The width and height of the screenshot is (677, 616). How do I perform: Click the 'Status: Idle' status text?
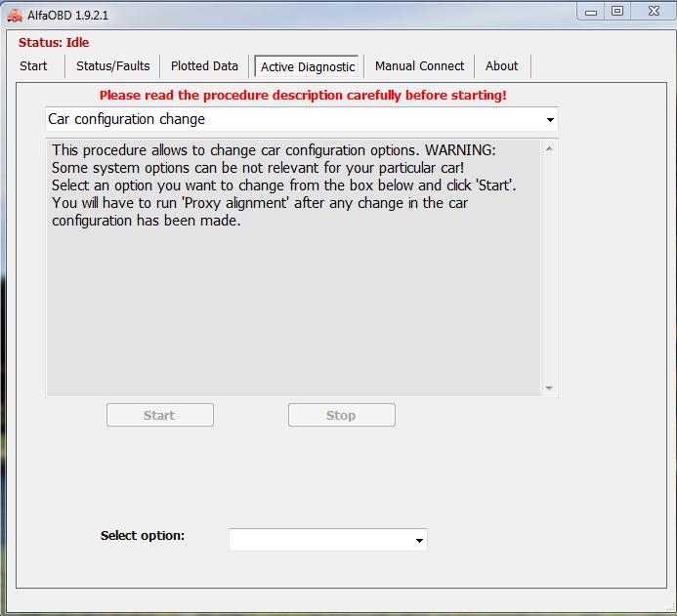(x=54, y=43)
